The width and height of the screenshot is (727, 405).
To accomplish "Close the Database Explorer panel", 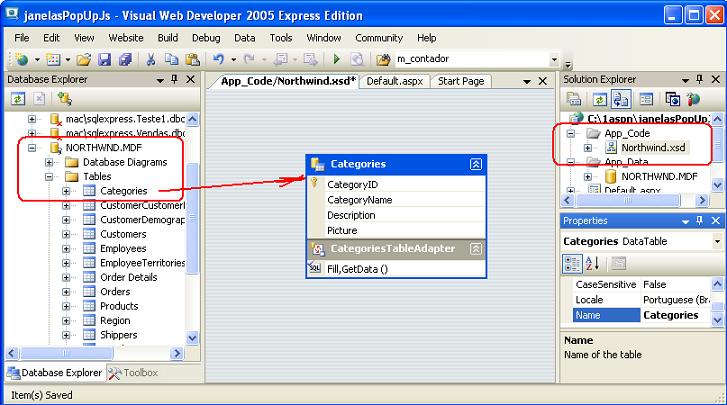I will [191, 79].
